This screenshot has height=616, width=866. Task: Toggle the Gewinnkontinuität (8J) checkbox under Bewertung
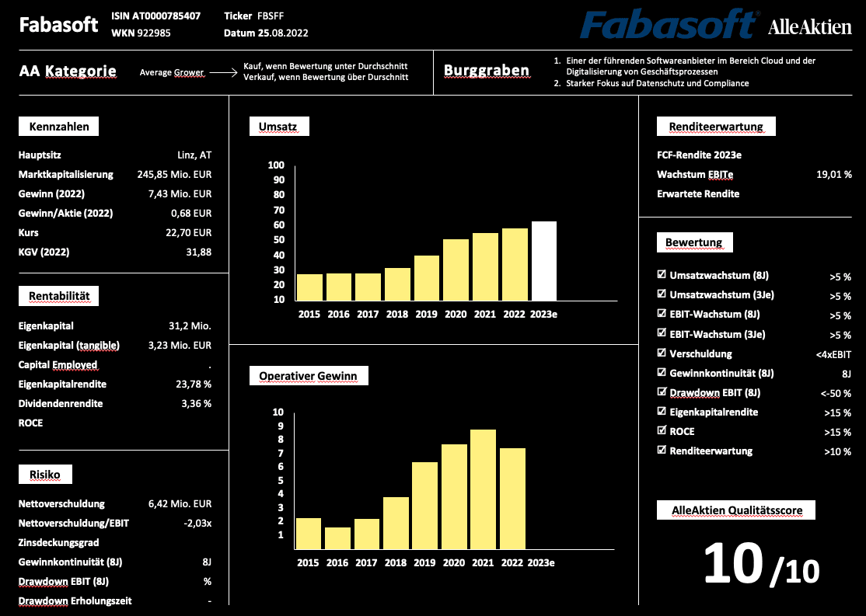click(x=662, y=373)
